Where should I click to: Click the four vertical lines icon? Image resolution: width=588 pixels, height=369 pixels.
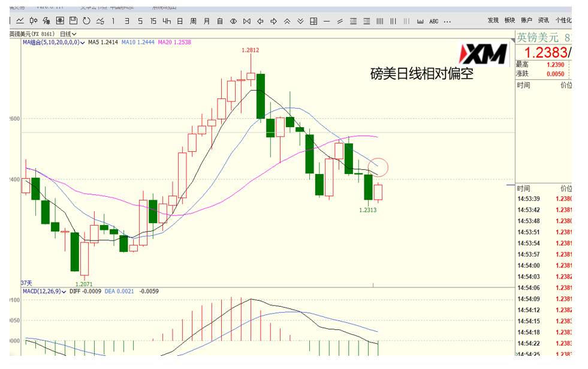tap(380, 22)
